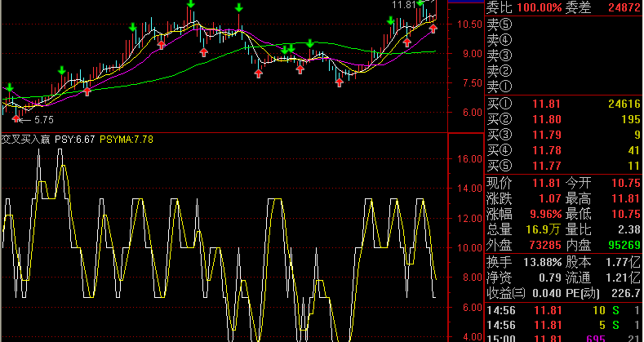Click the 8.00 label on the PSY axis
Viewport: 644px width, 342px height.
[x=473, y=278]
